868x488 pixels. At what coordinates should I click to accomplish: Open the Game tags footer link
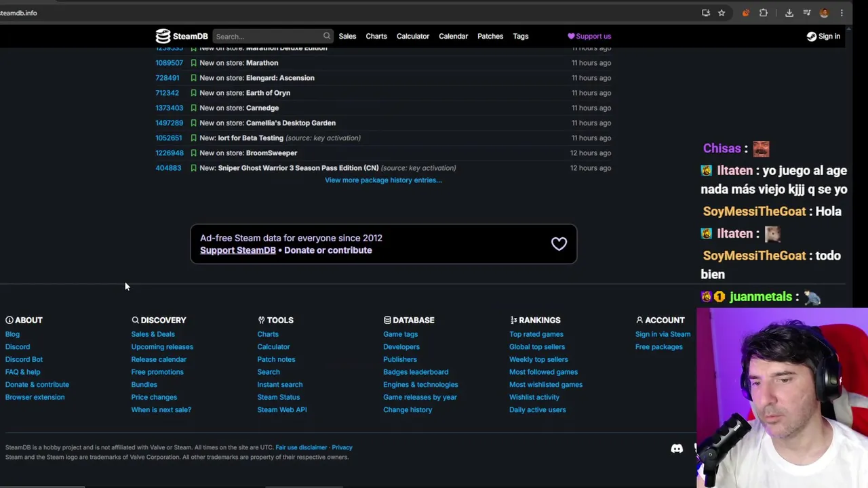[x=400, y=334]
